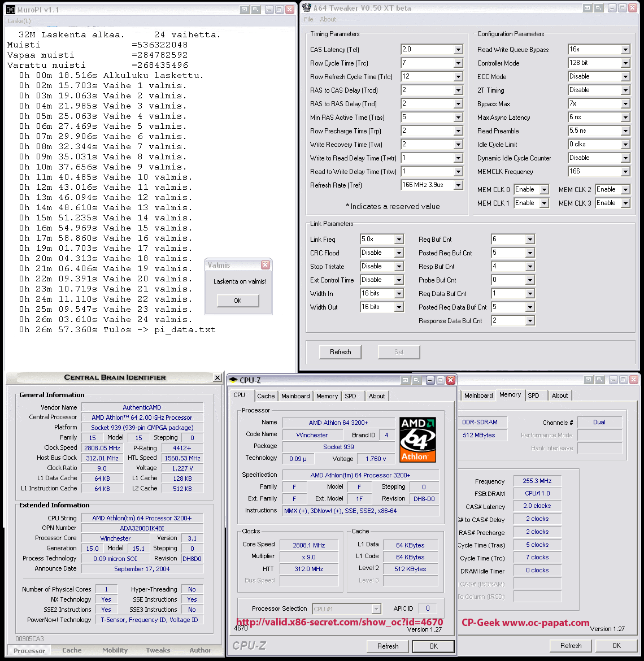The width and height of the screenshot is (644, 661).
Task: Expand the Controller Mode dropdown
Action: 625,63
